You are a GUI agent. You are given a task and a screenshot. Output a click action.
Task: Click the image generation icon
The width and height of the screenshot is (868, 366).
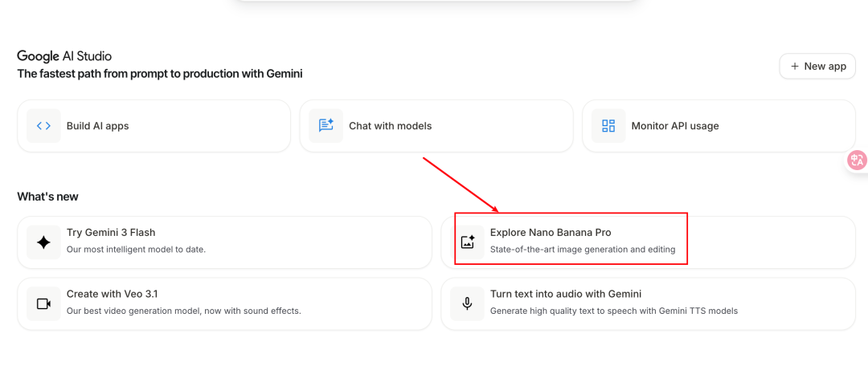click(x=468, y=242)
